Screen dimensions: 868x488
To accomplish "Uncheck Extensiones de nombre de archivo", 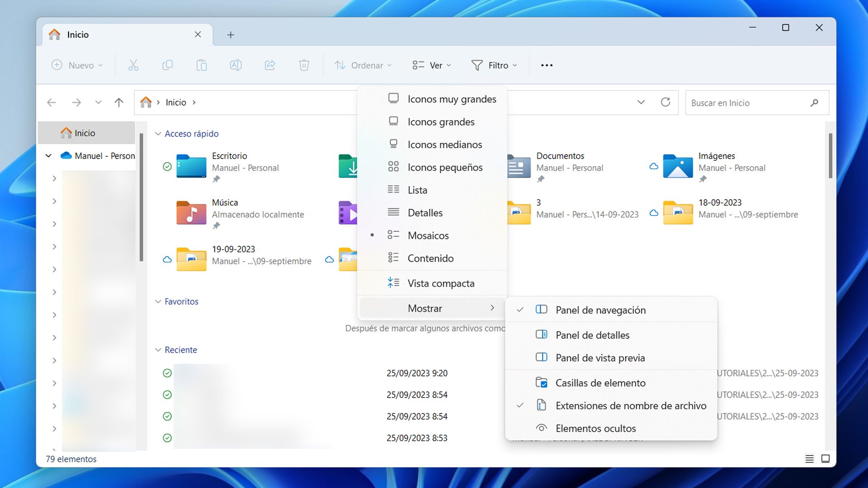I will pos(631,405).
